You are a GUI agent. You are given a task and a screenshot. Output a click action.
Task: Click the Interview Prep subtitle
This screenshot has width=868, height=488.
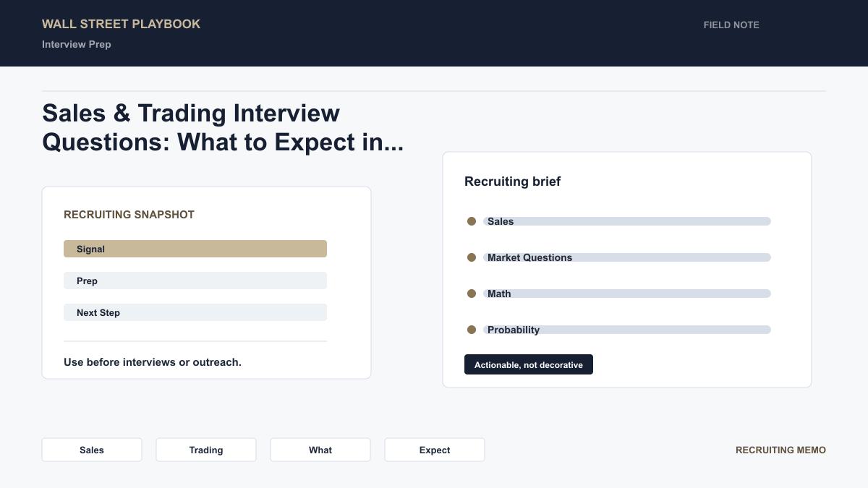pyautogui.click(x=77, y=44)
